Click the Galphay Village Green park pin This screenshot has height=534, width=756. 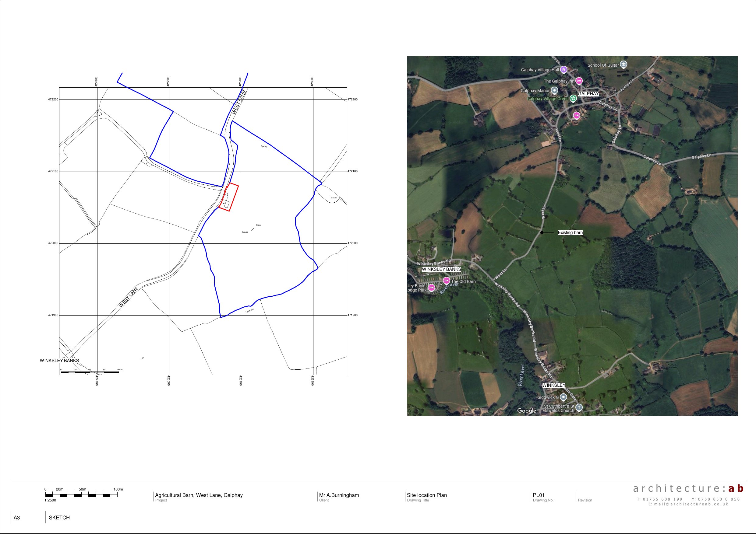click(573, 98)
